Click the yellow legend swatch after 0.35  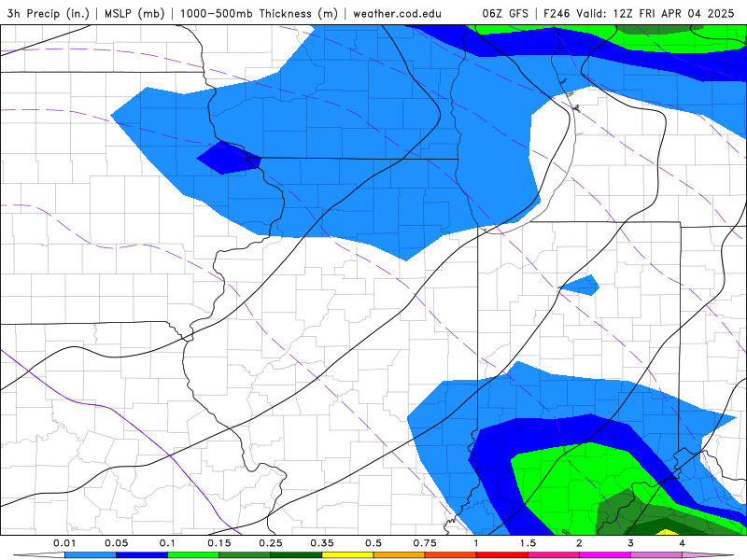(x=347, y=555)
